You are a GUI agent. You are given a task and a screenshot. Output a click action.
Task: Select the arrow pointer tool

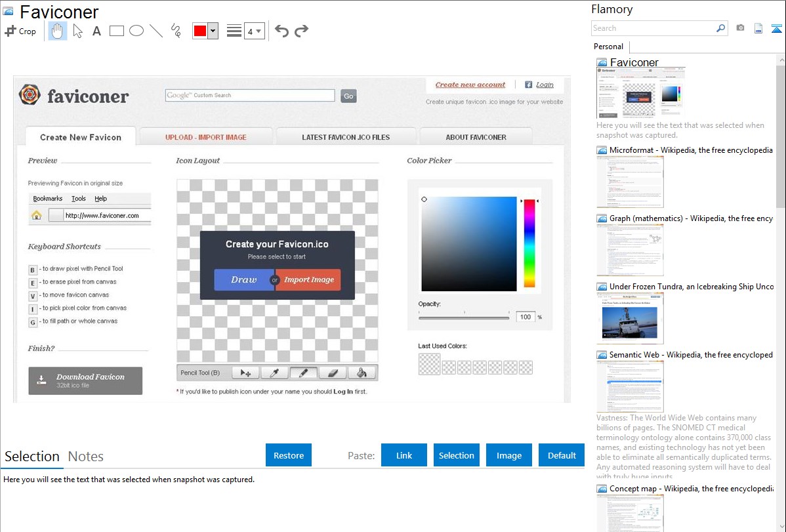pos(77,31)
